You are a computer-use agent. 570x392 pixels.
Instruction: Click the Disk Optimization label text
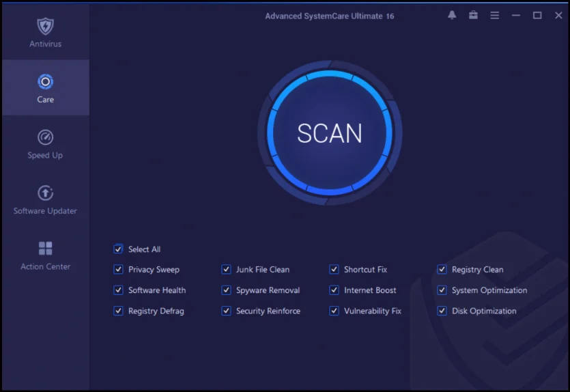point(484,311)
